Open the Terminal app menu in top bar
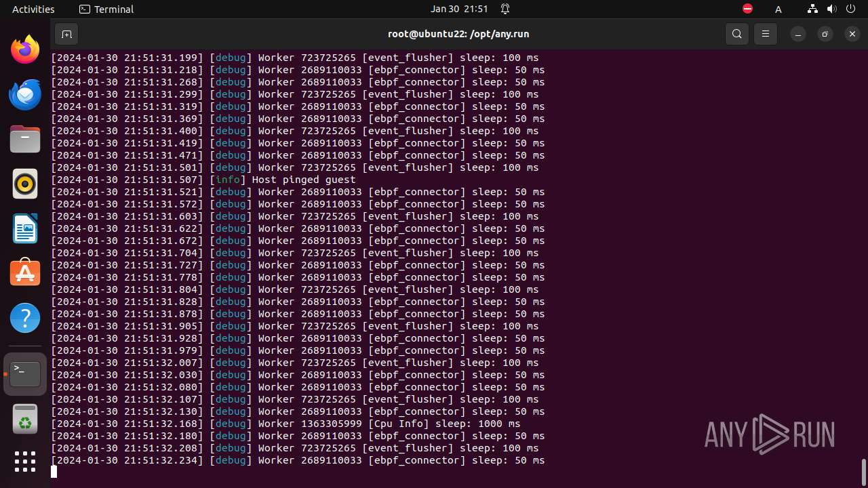The width and height of the screenshot is (868, 488). (106, 9)
